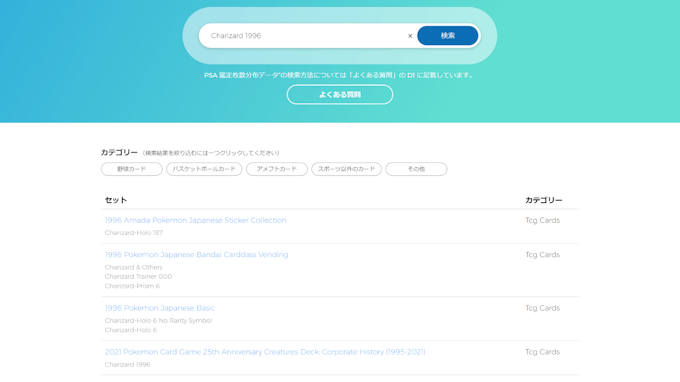Filter results by バスケットボールカード category

pyautogui.click(x=204, y=169)
